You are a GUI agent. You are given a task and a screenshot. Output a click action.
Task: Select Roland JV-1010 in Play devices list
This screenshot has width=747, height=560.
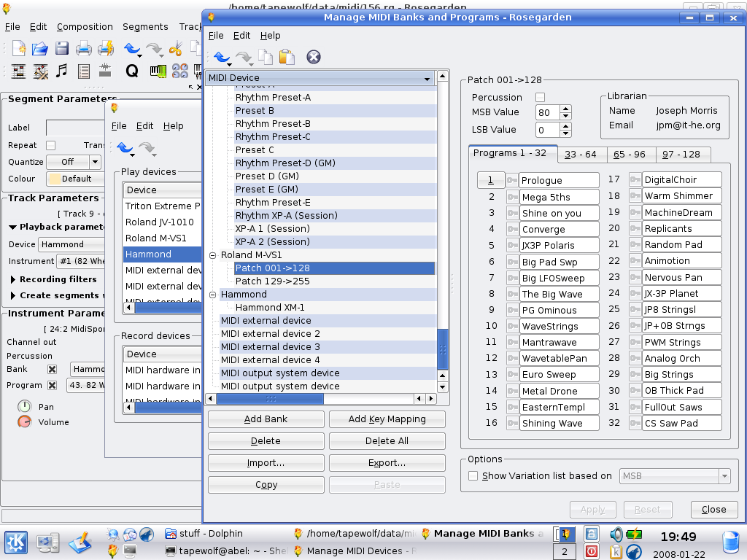click(x=160, y=222)
